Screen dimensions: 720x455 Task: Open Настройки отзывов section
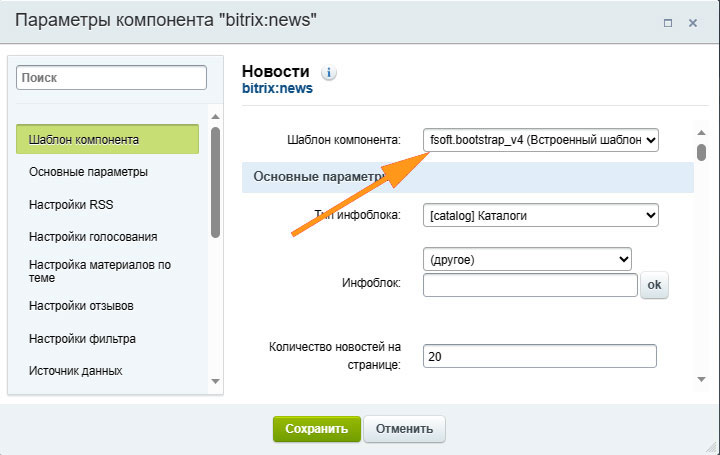(82, 305)
